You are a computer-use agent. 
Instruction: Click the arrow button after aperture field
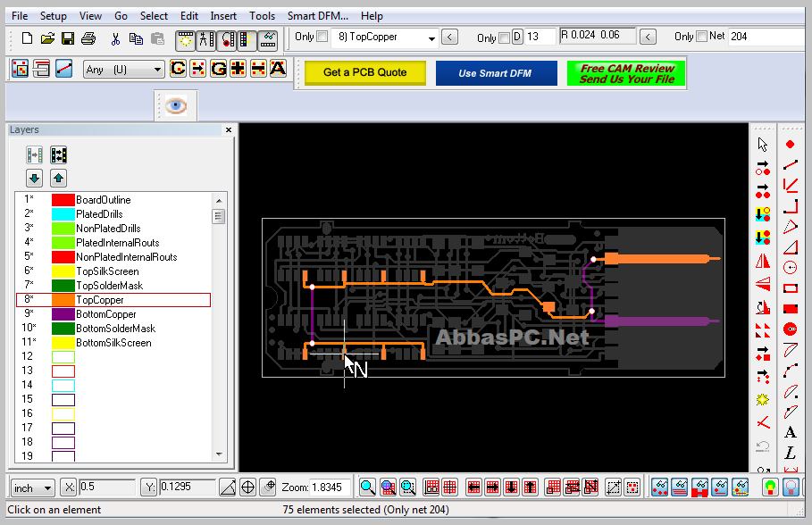tap(648, 37)
